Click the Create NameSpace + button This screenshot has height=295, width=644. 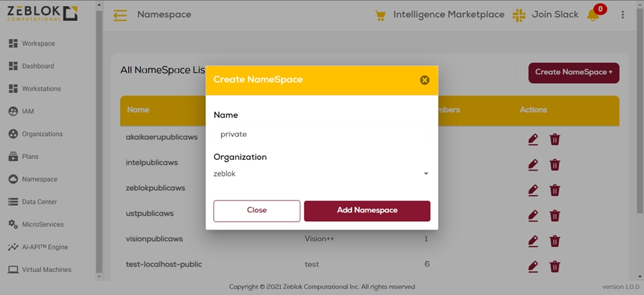(x=573, y=72)
